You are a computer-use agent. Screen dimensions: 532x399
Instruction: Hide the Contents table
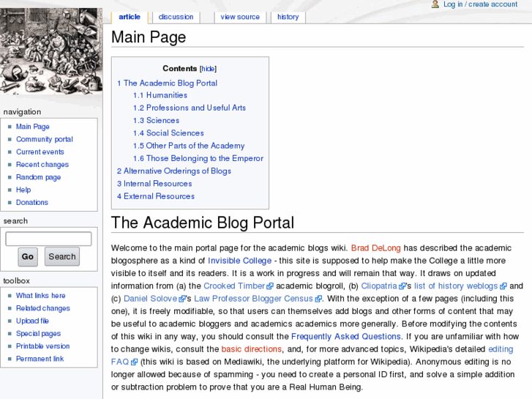point(208,69)
